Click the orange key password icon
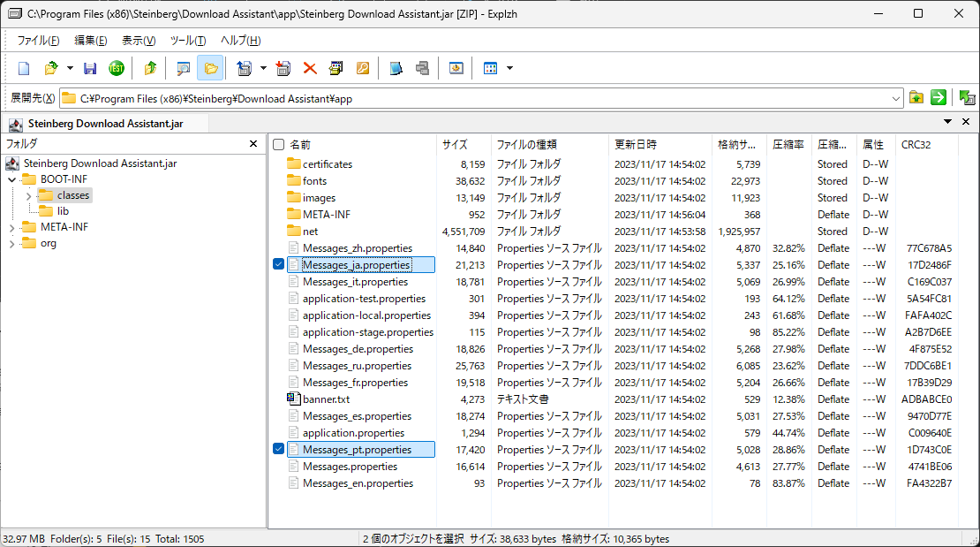The height and width of the screenshot is (547, 980). (363, 68)
